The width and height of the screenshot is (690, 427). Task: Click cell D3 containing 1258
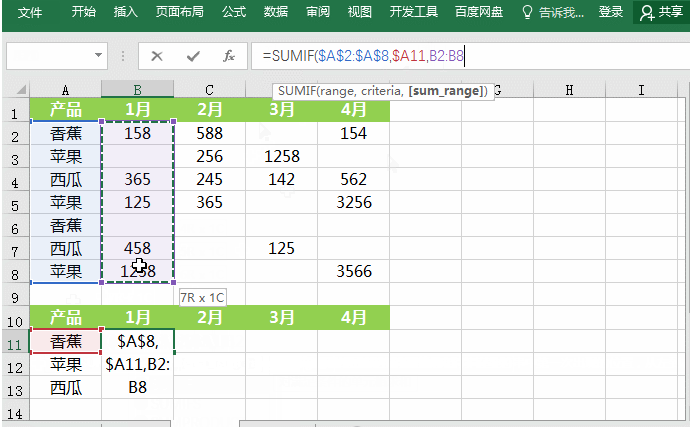click(282, 156)
